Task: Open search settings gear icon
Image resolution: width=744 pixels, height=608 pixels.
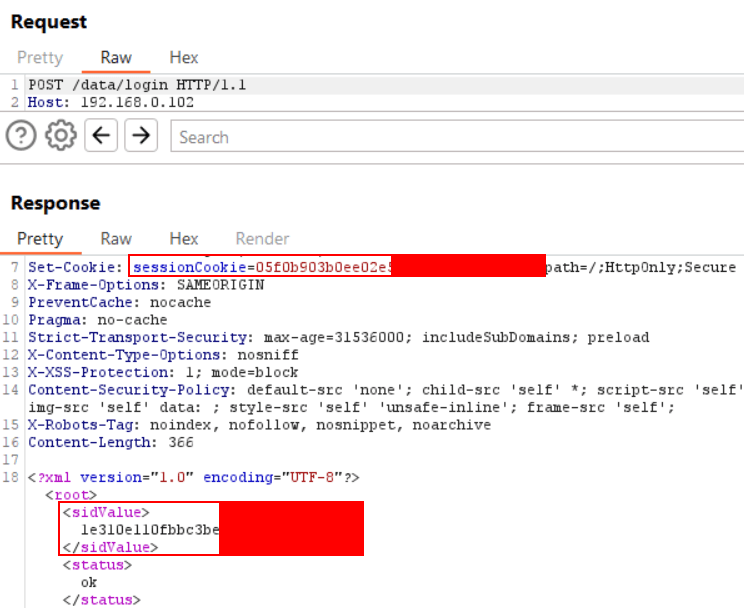Action: [61, 135]
